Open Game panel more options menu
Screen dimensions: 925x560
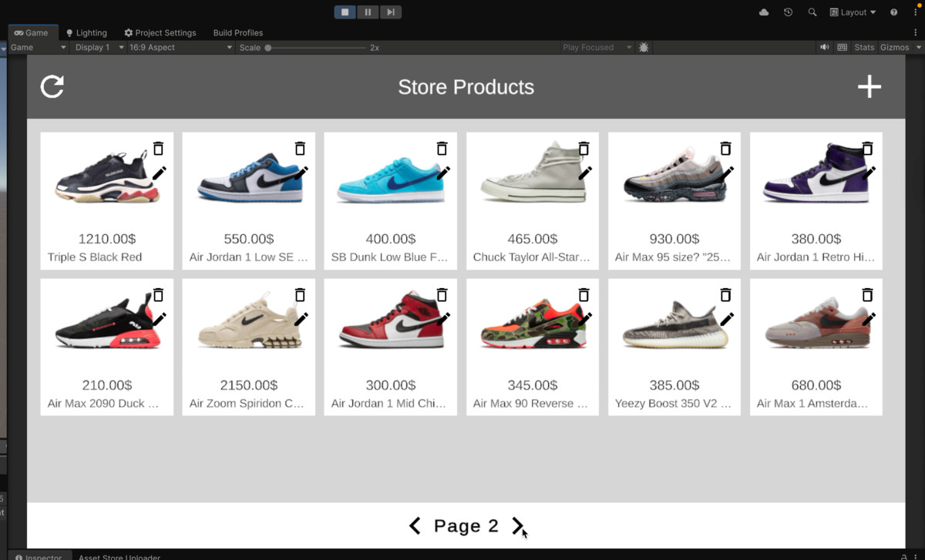pyautogui.click(x=916, y=32)
